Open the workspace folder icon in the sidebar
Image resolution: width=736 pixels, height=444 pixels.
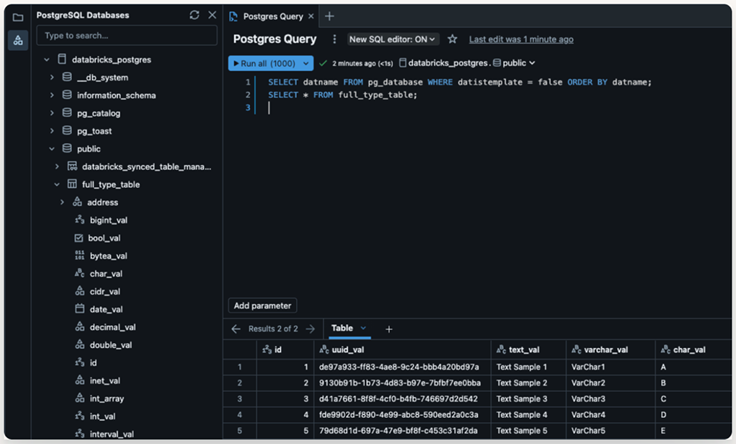pos(18,16)
